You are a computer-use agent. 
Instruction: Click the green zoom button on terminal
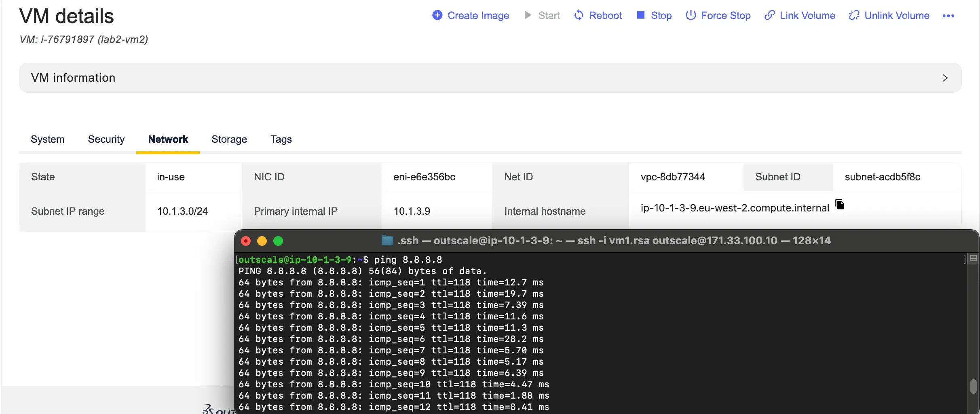tap(278, 241)
